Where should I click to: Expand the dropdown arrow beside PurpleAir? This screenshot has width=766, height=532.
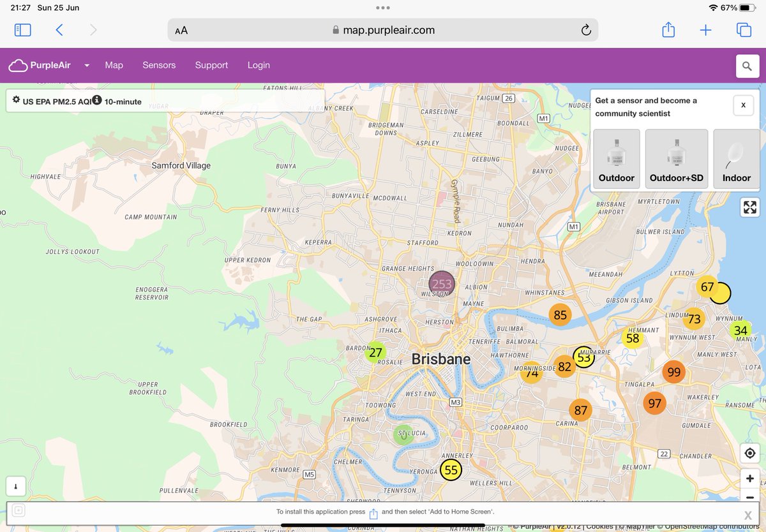[87, 65]
